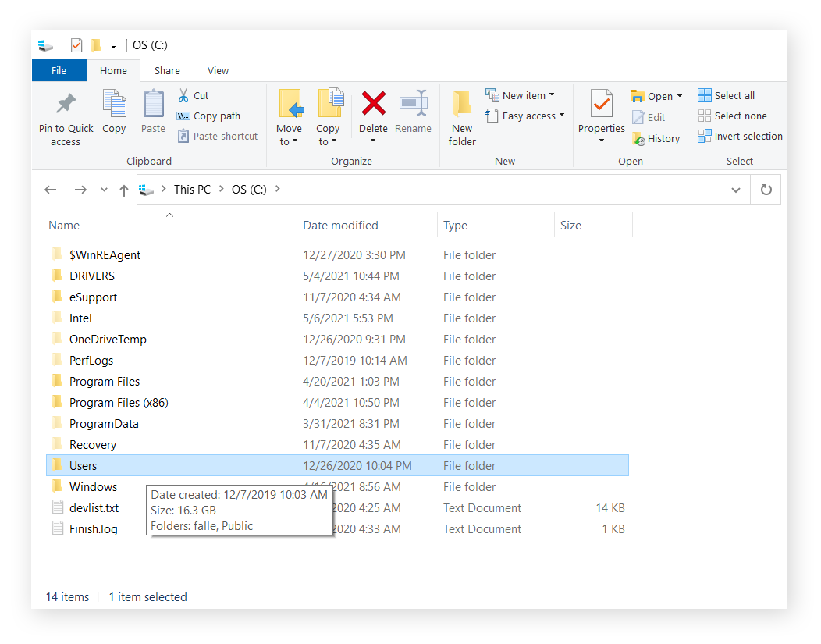
Task: Invert the current selection
Action: click(x=739, y=136)
